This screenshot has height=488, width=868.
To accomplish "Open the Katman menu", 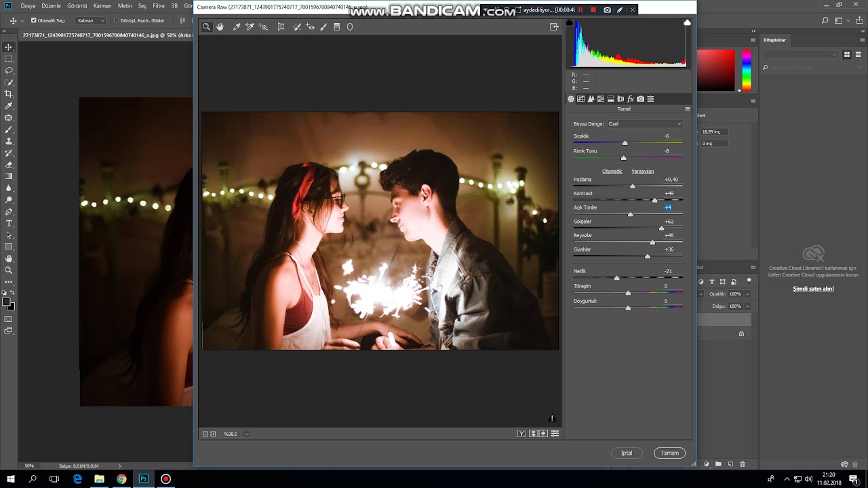I will click(x=102, y=5).
